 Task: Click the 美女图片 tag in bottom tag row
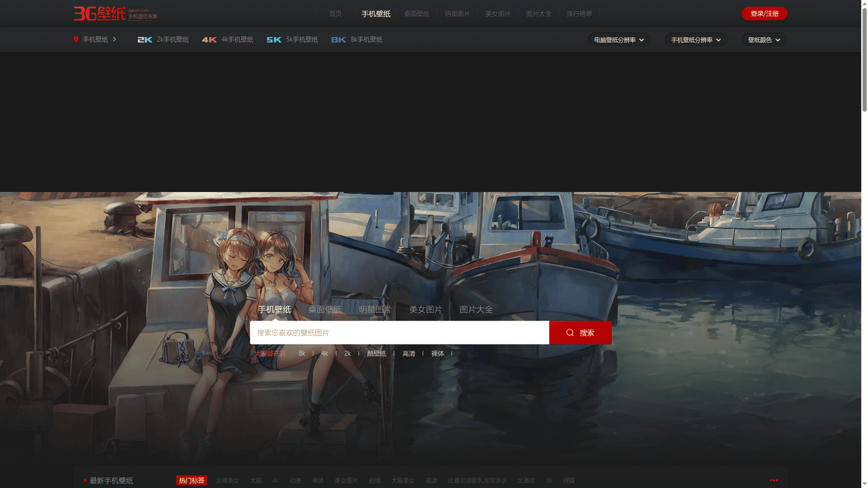346,481
